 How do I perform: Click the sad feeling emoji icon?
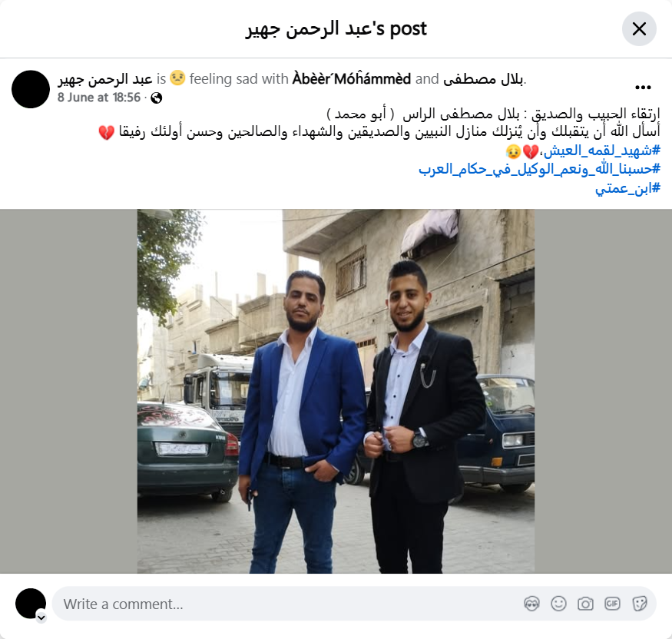[x=177, y=78]
